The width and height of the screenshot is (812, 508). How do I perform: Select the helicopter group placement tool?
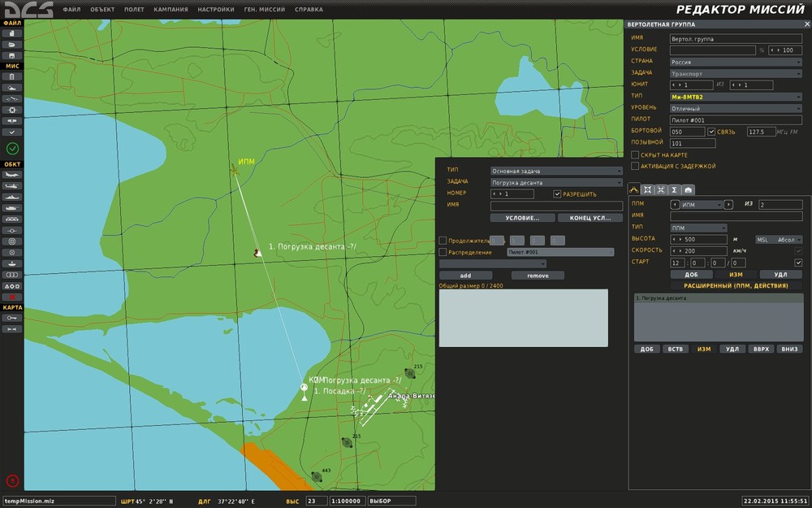(12, 185)
